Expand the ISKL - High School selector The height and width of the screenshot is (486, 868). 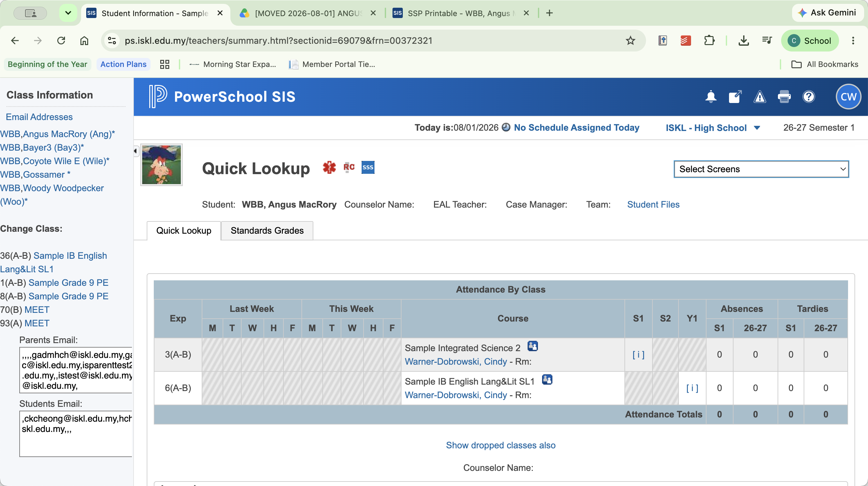coord(713,128)
